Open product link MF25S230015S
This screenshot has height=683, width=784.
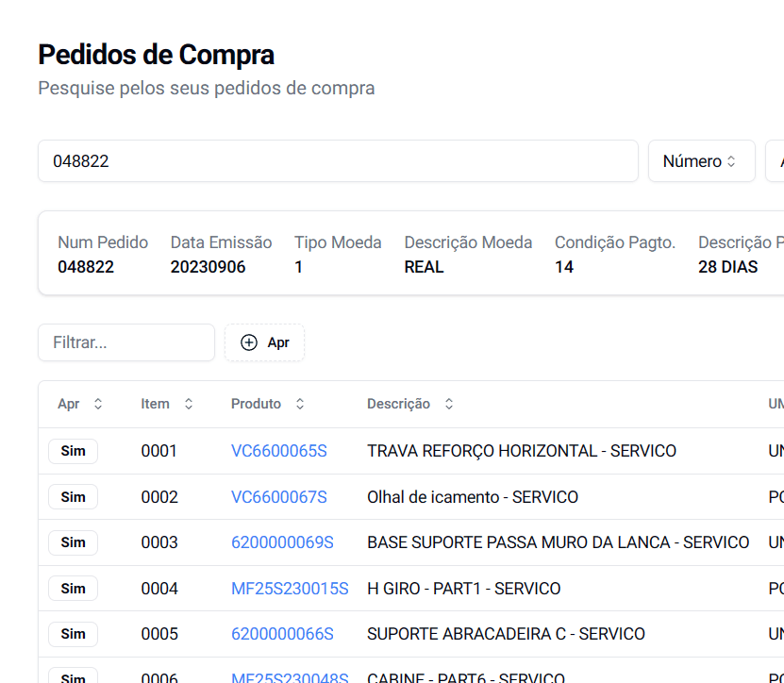click(290, 588)
